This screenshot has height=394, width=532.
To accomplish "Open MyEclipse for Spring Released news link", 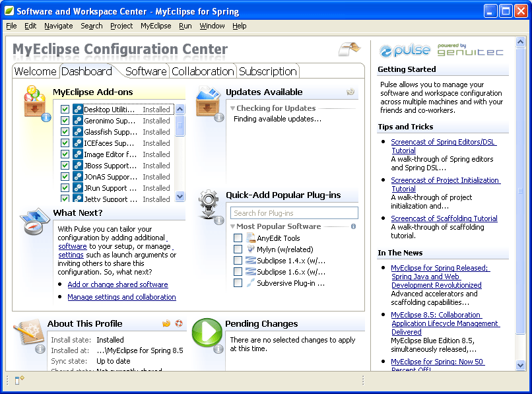I will [440, 277].
